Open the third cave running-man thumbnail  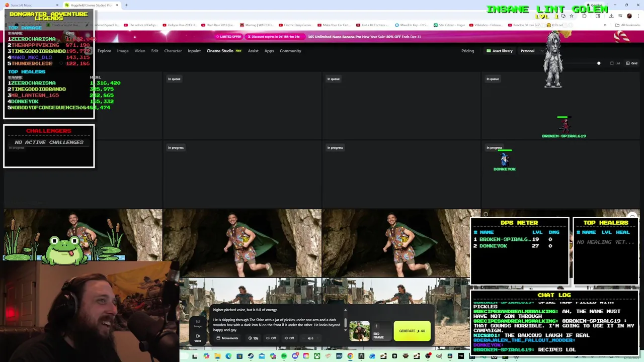401,243
